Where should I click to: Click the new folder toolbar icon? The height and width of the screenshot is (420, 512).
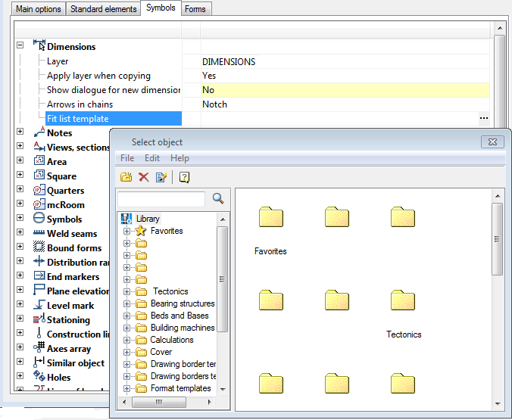point(126,177)
